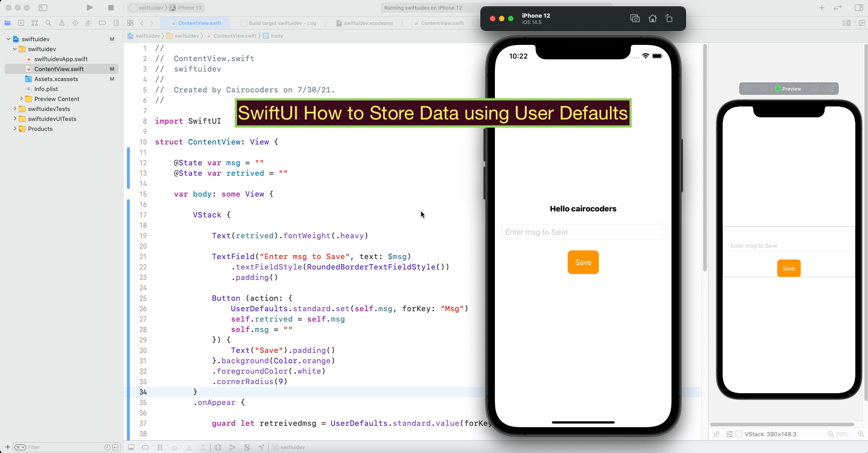Toggle the inspectors panel at top right

point(858,8)
